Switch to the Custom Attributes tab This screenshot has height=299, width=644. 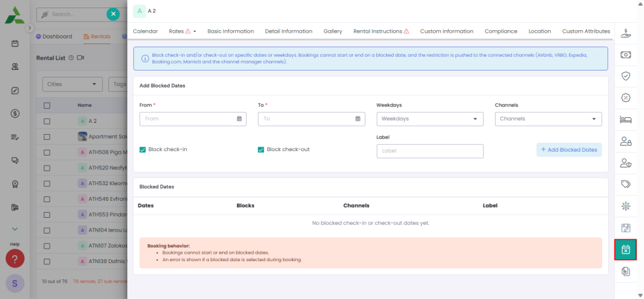tap(586, 31)
